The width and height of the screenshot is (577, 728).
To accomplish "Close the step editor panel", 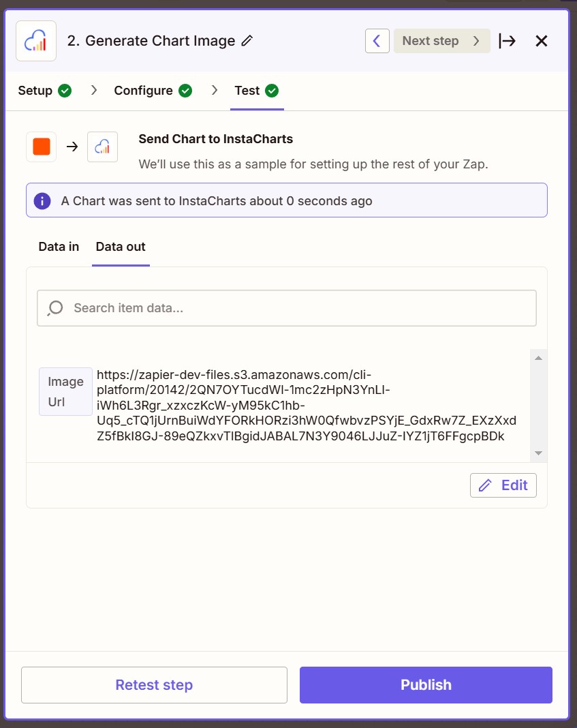I will coord(542,41).
